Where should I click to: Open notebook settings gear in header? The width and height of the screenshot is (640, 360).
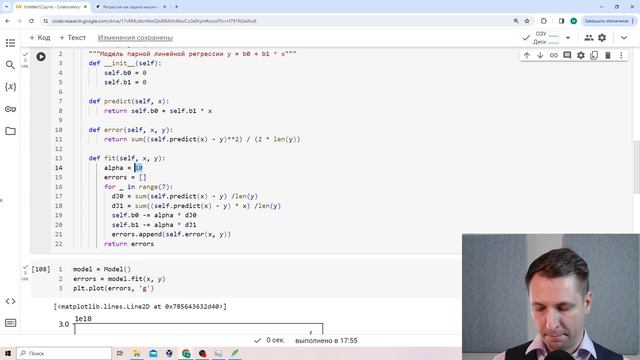(602, 38)
